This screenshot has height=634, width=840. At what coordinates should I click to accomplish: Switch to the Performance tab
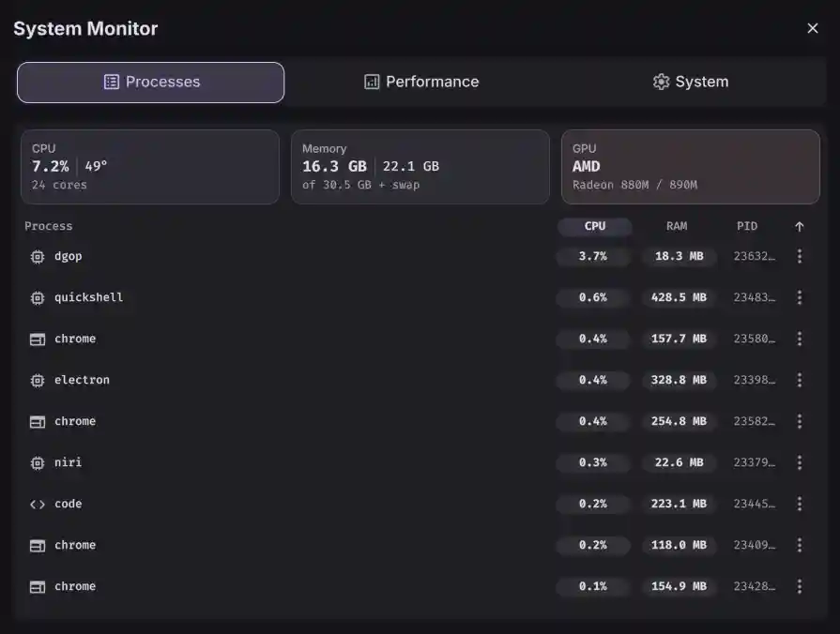(x=421, y=82)
